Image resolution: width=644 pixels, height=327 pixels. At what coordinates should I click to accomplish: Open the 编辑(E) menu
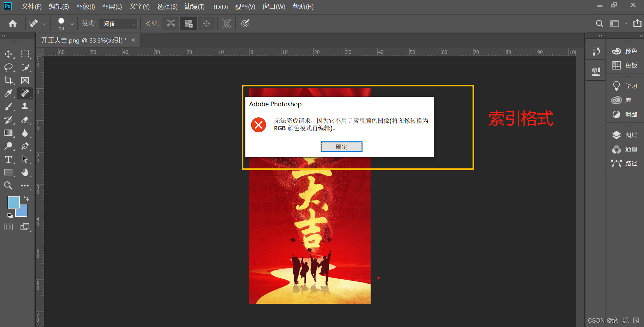point(59,7)
